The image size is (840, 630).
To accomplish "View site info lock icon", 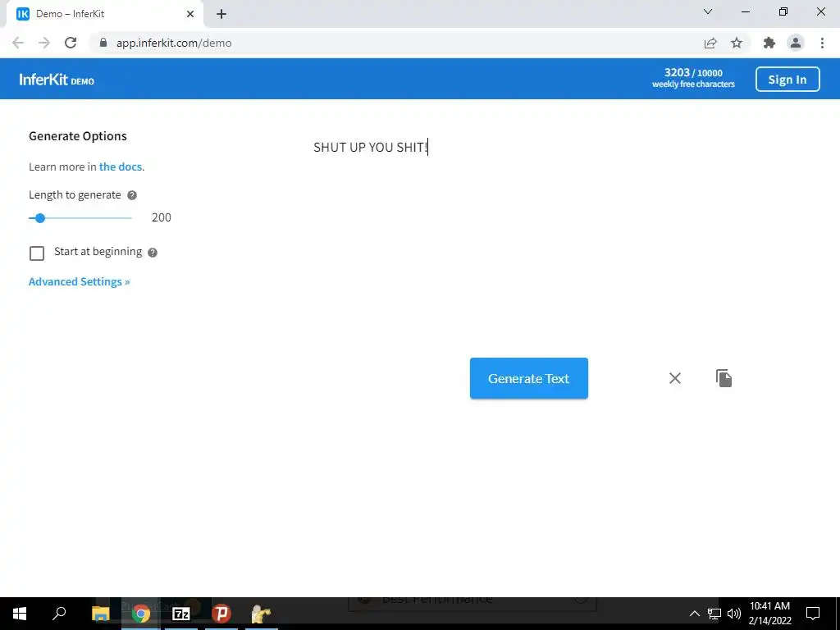I will click(103, 43).
